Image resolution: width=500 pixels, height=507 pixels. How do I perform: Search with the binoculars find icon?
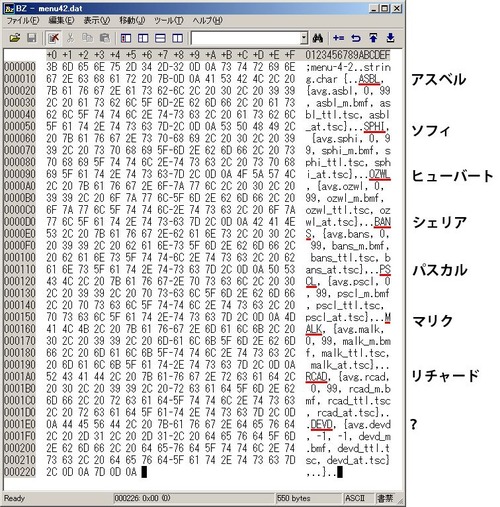point(318,38)
